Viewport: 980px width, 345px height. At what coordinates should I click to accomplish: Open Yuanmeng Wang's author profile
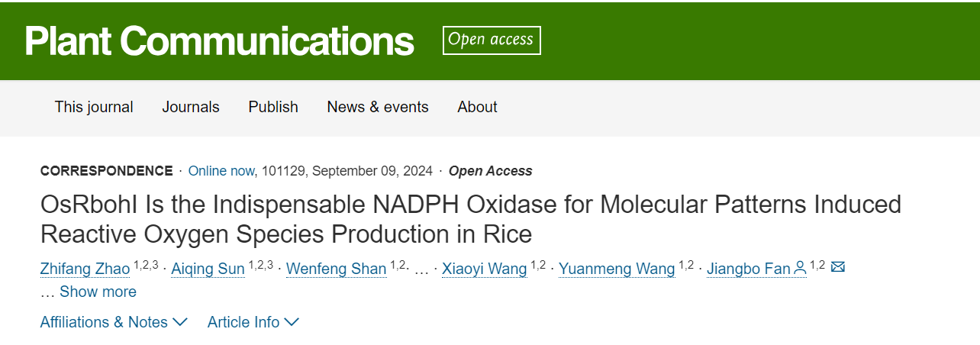tap(617, 269)
